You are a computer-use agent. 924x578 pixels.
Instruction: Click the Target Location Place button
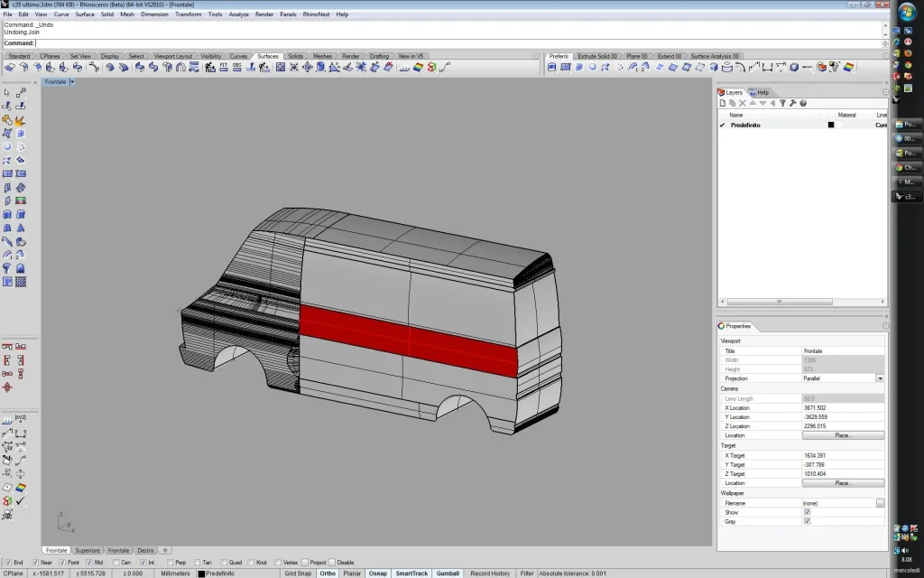click(843, 483)
